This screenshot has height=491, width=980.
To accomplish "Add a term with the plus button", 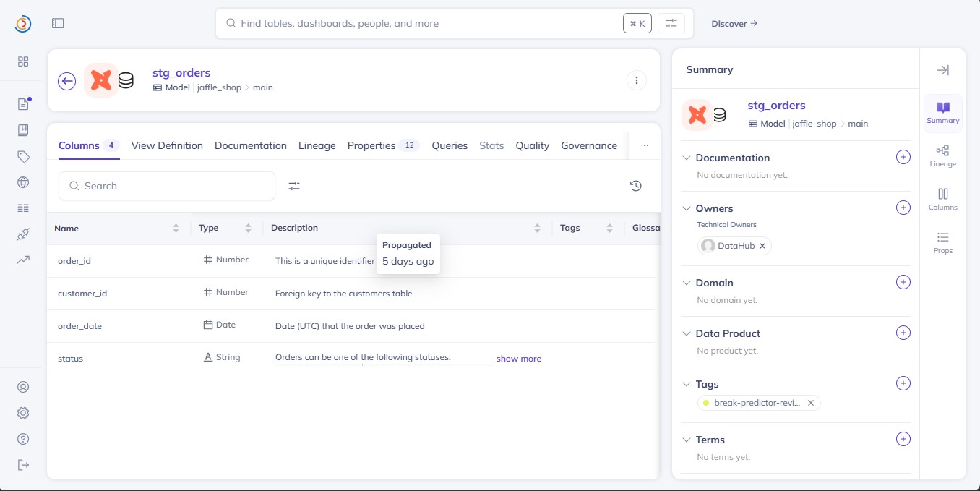I will pyautogui.click(x=903, y=439).
